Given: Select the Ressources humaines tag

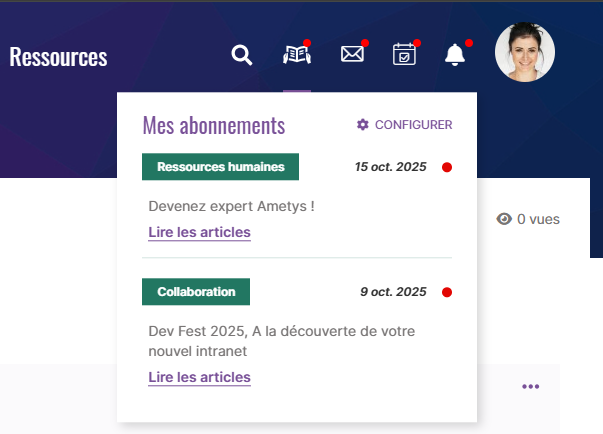Looking at the screenshot, I should [221, 167].
